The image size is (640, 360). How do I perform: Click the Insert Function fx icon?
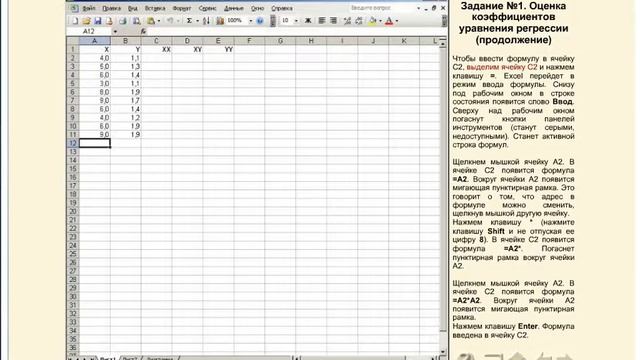click(143, 31)
